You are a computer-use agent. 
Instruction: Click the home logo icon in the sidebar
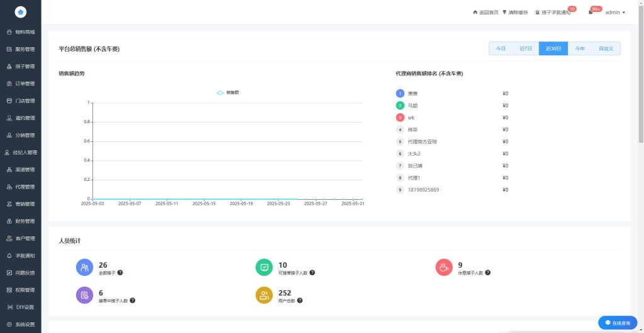tap(21, 13)
